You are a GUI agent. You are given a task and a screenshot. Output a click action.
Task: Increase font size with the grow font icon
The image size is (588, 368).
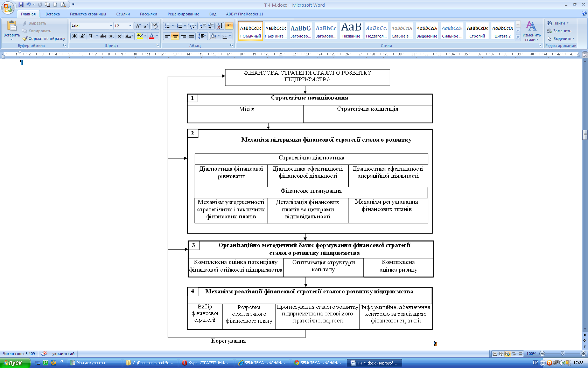pos(138,26)
